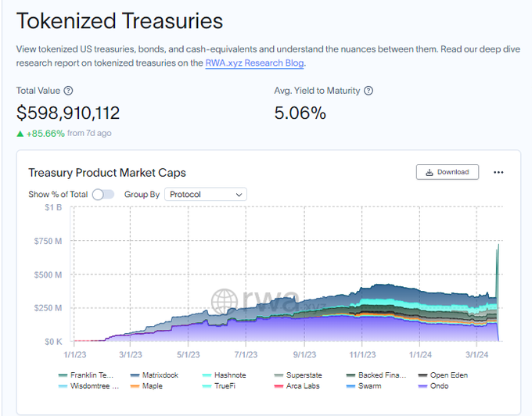Click the Avg. Yield to Maturity help icon
The width and height of the screenshot is (532, 416).
(x=368, y=91)
